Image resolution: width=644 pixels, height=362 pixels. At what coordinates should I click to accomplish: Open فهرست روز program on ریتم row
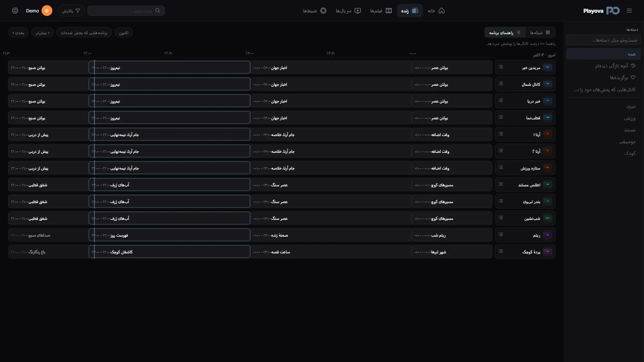169,235
